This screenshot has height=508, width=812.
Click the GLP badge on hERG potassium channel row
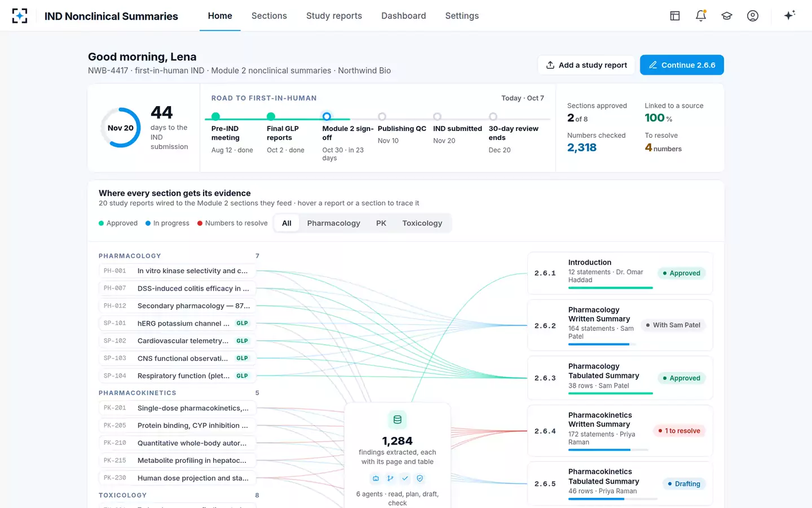tap(242, 323)
